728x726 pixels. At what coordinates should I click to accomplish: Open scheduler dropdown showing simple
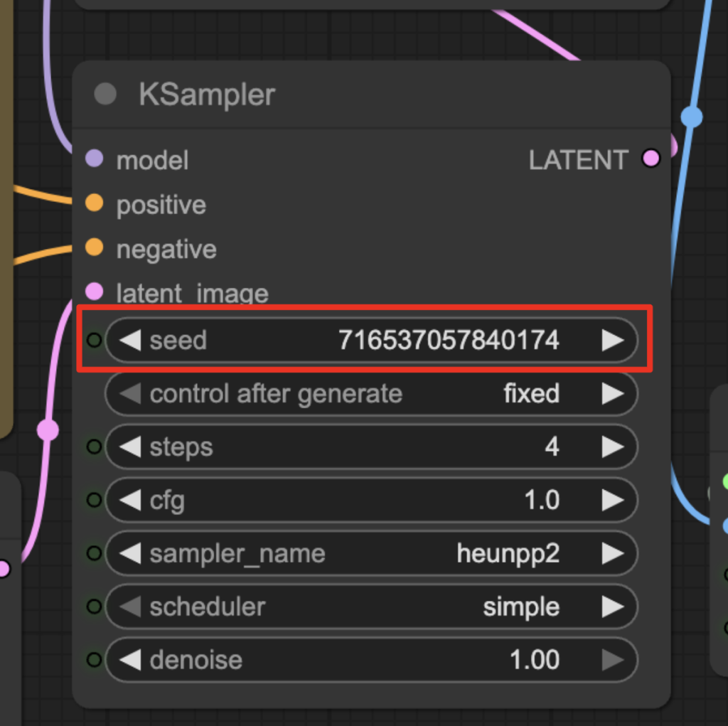click(x=371, y=607)
